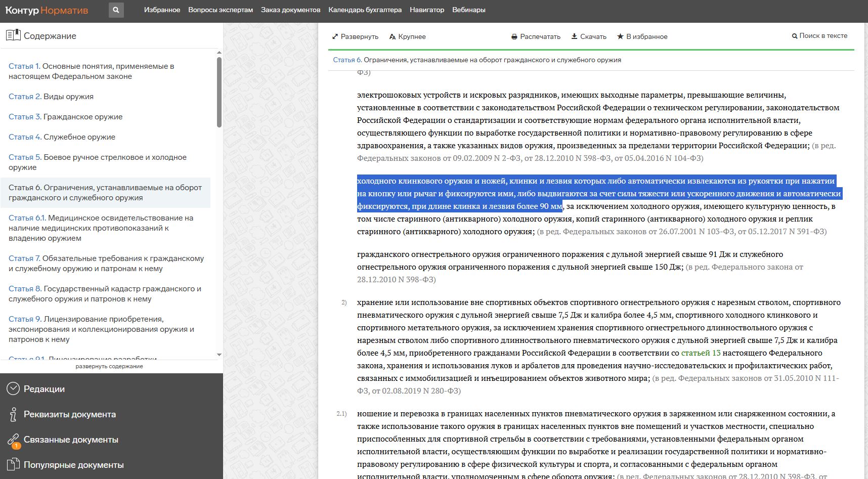The height and width of the screenshot is (479, 868).
Task: Open Связанные документы link icon with badge
Action: (13, 440)
